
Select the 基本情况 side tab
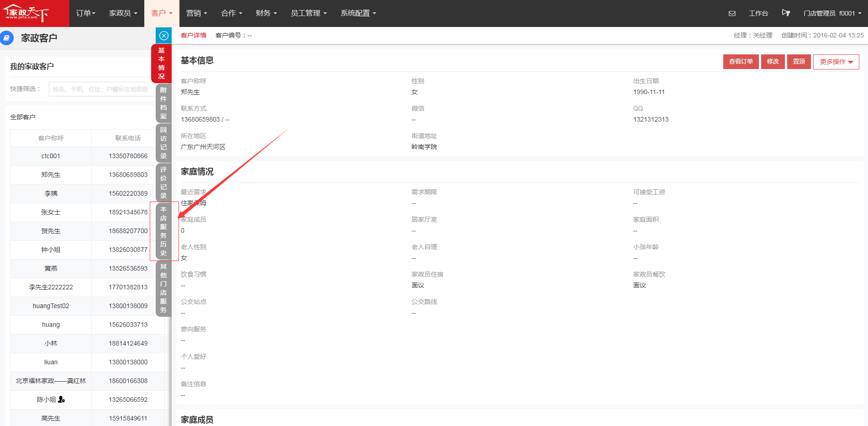coord(161,64)
